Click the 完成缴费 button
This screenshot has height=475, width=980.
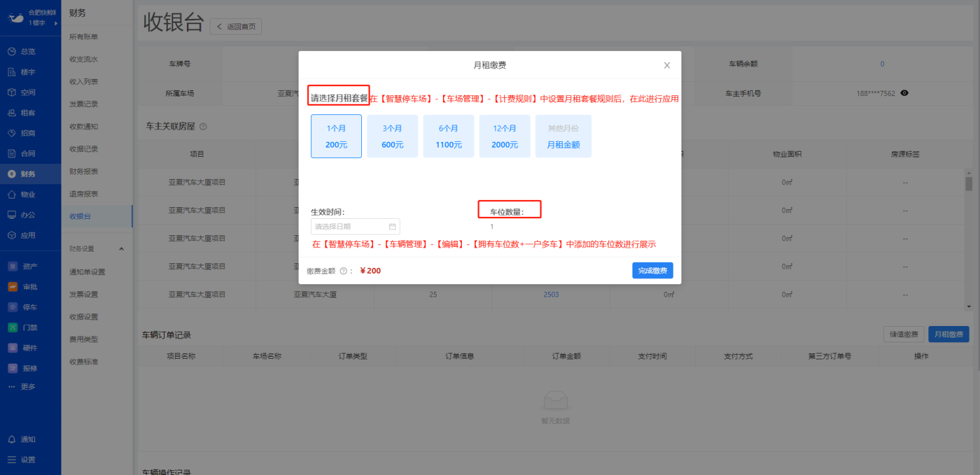point(652,270)
